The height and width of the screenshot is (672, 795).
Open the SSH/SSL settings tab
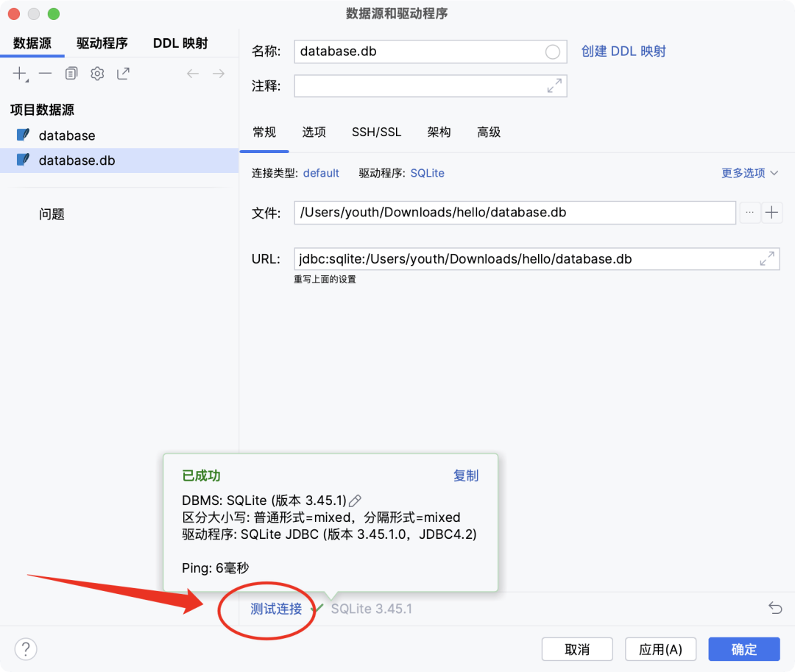pyautogui.click(x=376, y=132)
